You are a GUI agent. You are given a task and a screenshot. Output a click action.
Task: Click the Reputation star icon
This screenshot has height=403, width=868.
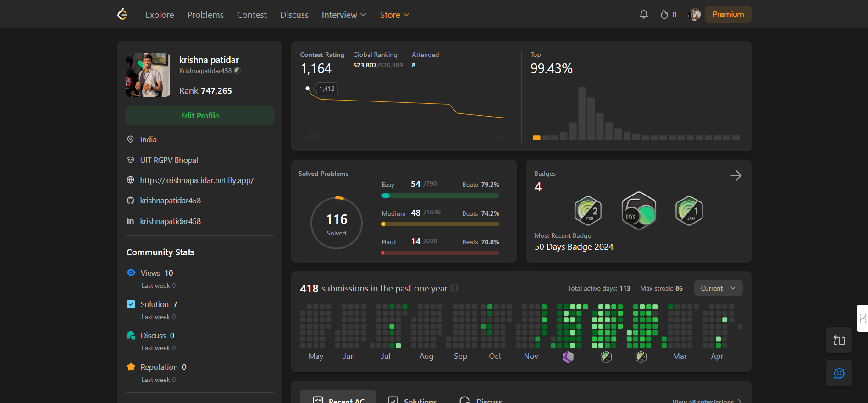[x=131, y=367]
